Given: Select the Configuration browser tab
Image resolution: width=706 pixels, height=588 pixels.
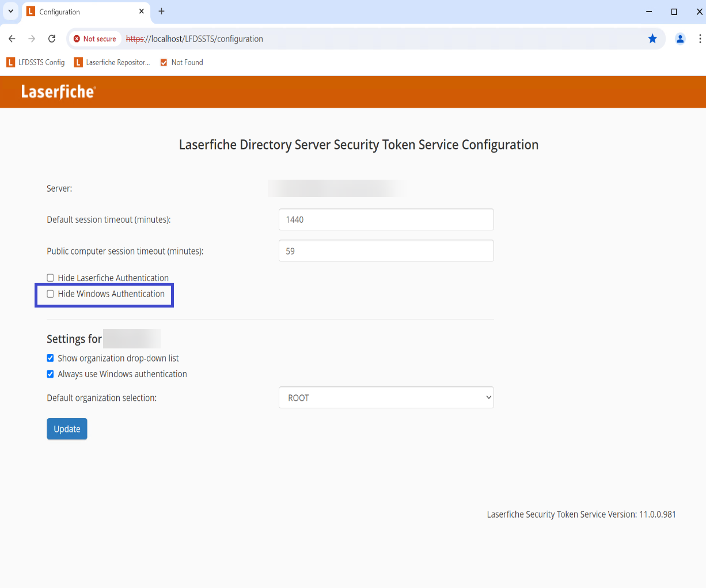Looking at the screenshot, I should pyautogui.click(x=86, y=12).
